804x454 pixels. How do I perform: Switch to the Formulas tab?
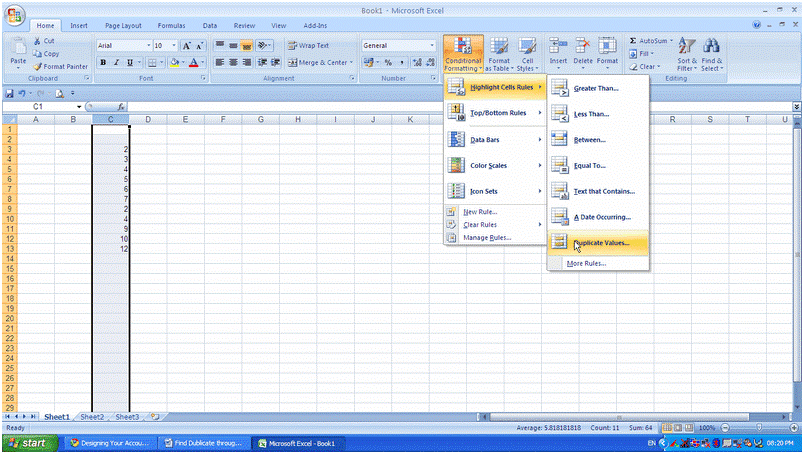(x=171, y=26)
